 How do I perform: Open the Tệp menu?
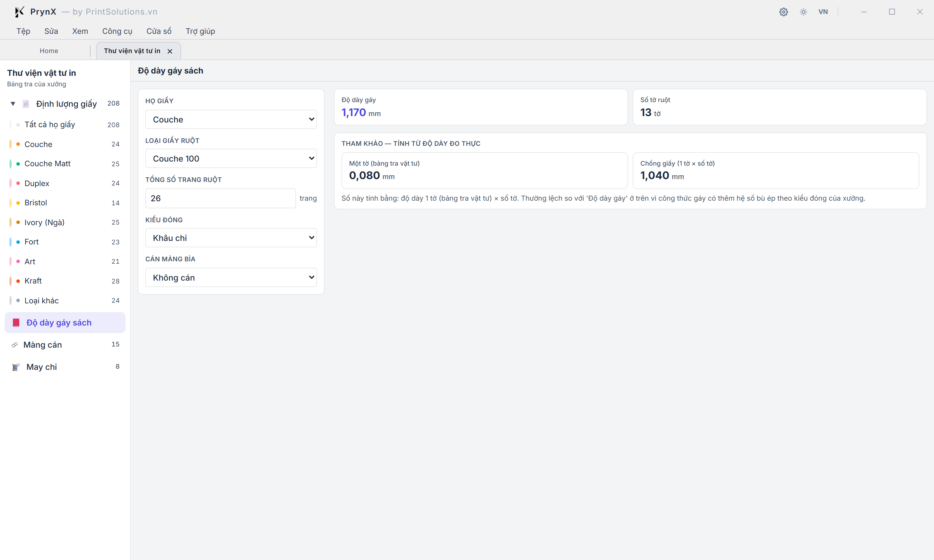click(x=23, y=31)
